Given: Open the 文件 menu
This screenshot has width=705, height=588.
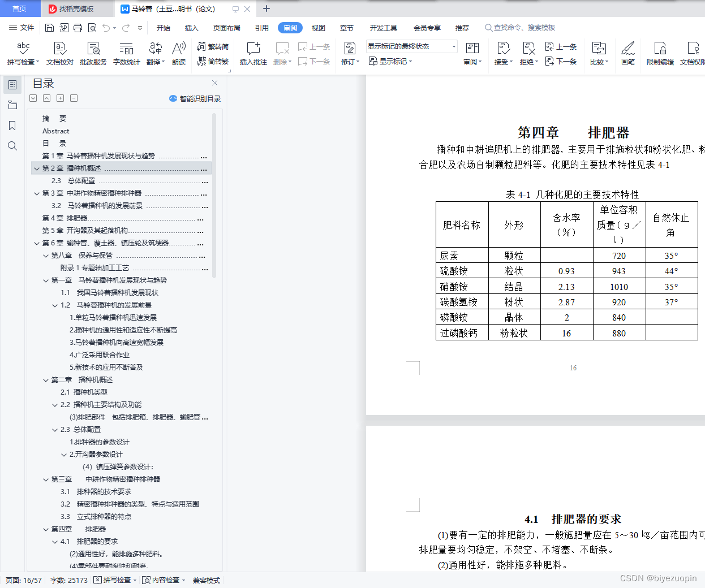Looking at the screenshot, I should tap(22, 28).
